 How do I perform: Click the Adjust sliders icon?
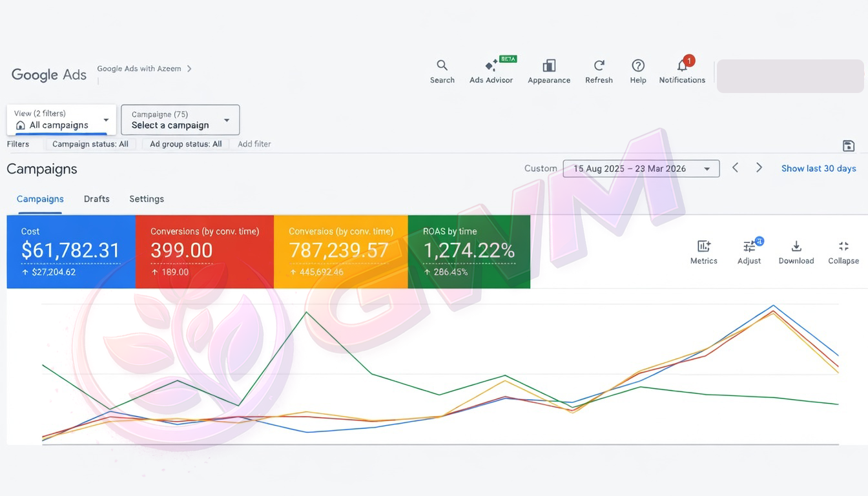[749, 247]
